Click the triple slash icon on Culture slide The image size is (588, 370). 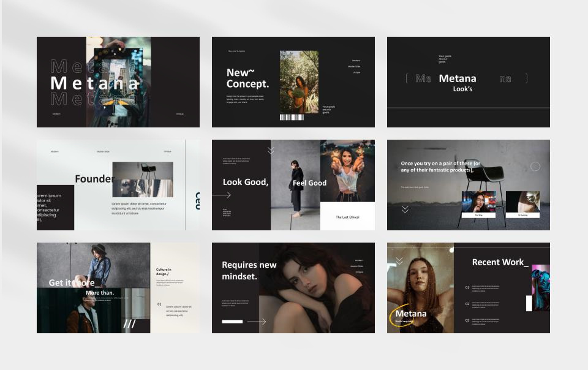click(129, 323)
